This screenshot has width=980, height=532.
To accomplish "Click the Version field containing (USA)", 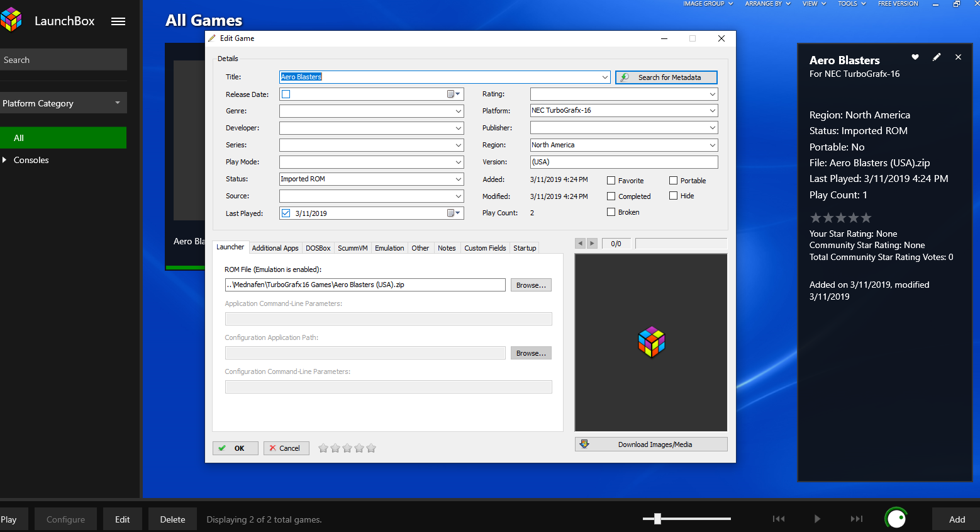I will pos(624,162).
